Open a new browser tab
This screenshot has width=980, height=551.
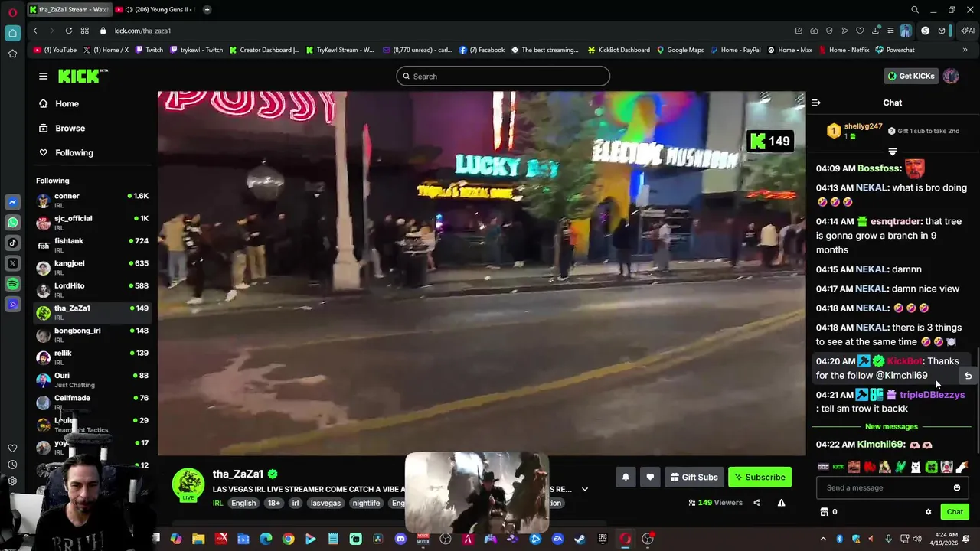pyautogui.click(x=207, y=10)
